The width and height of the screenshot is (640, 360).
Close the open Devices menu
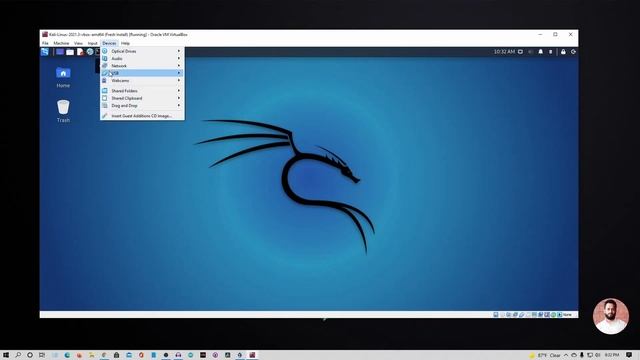pyautogui.click(x=109, y=43)
